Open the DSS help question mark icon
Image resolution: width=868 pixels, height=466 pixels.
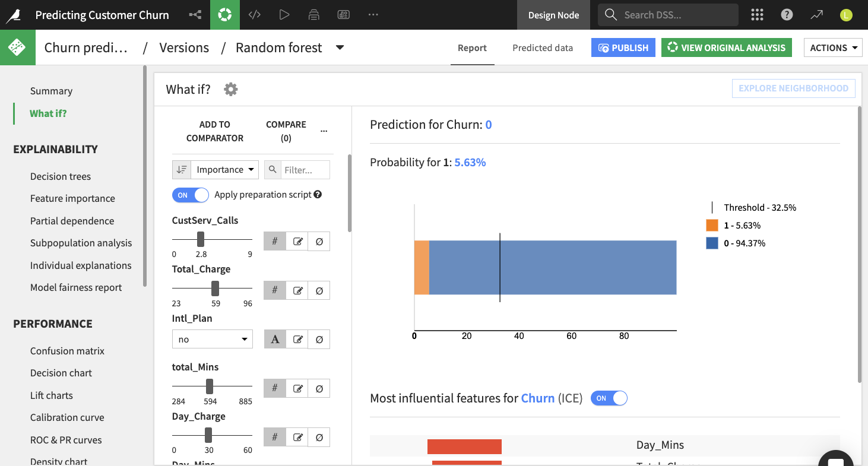pos(787,14)
